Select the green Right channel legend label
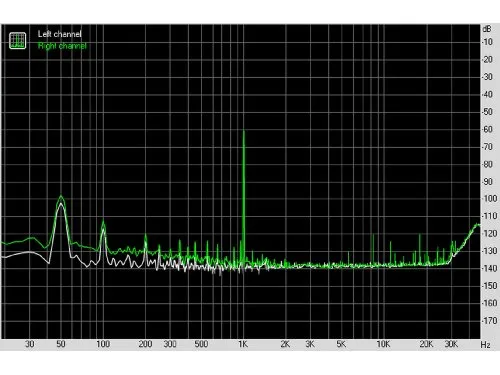Viewport: 500px width, 375px height. tap(62, 46)
